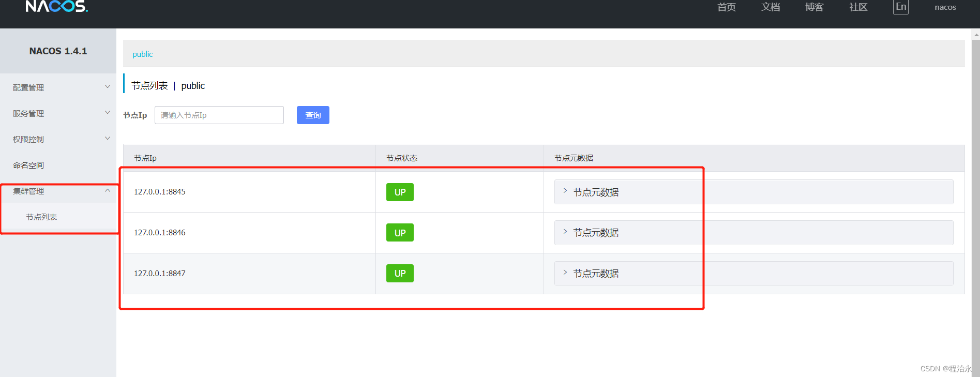
Task: Open the nacos user menu
Action: pos(945,7)
